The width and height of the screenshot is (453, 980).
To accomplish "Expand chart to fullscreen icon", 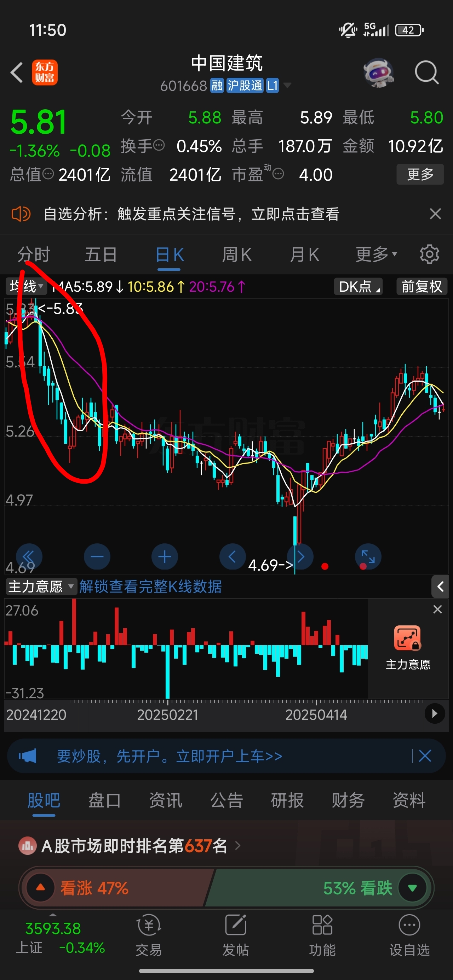I will 368,556.
